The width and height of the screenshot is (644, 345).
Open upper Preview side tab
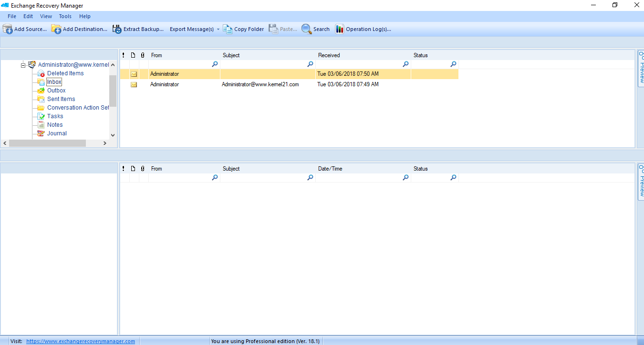(x=641, y=69)
